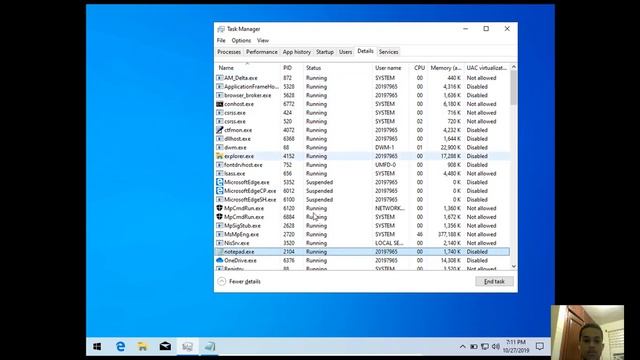Select the dwm.exe process row
The image size is (640, 360).
click(362, 147)
